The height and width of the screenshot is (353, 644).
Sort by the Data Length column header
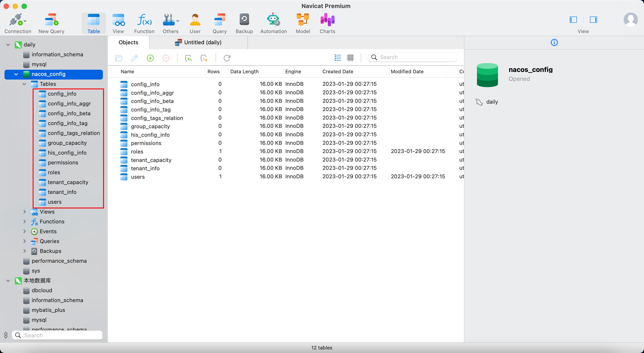[x=244, y=72]
